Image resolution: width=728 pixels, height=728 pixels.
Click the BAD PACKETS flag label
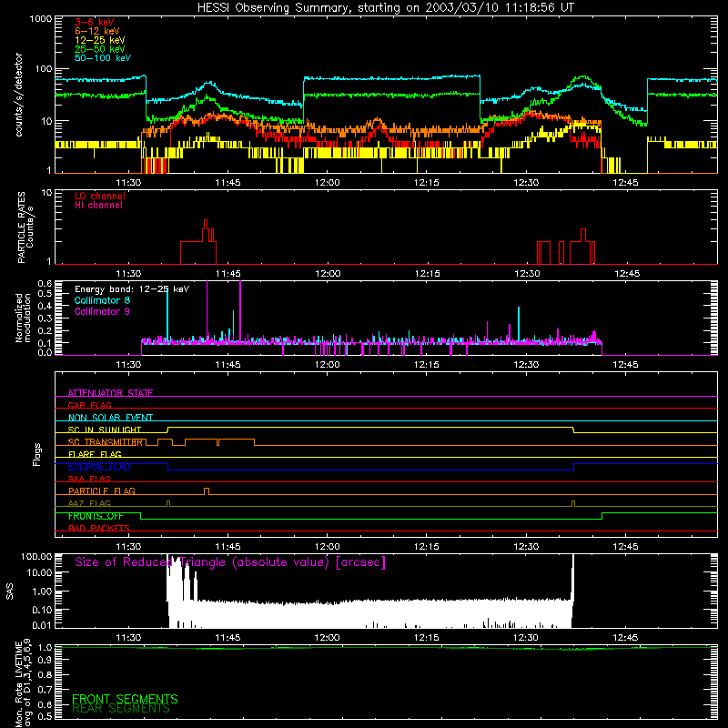(x=99, y=528)
